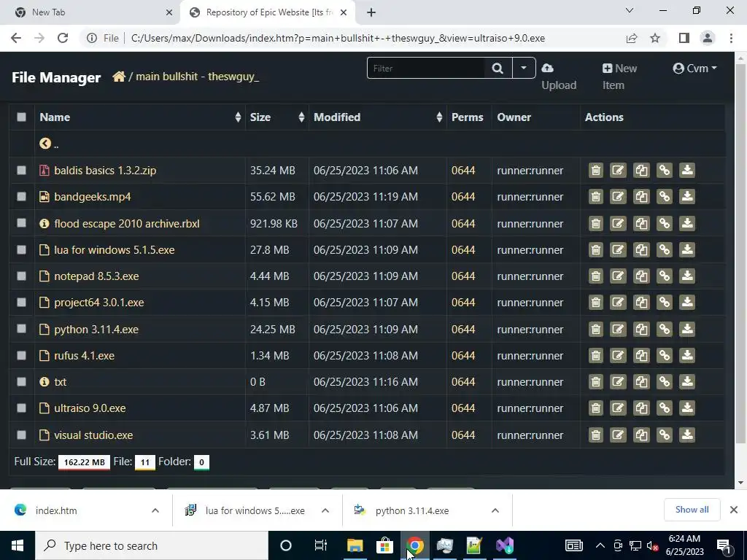Check the box for baldis basics 1.3.2.zip
747x560 pixels.
(x=21, y=171)
